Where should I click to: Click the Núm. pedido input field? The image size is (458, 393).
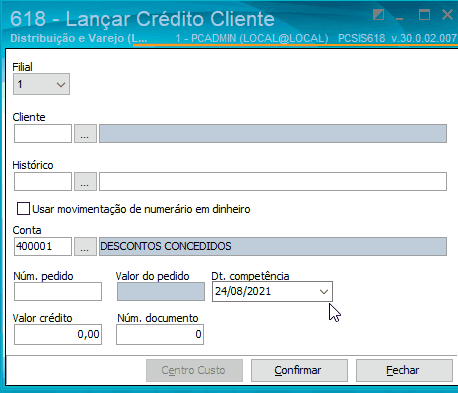coord(58,292)
